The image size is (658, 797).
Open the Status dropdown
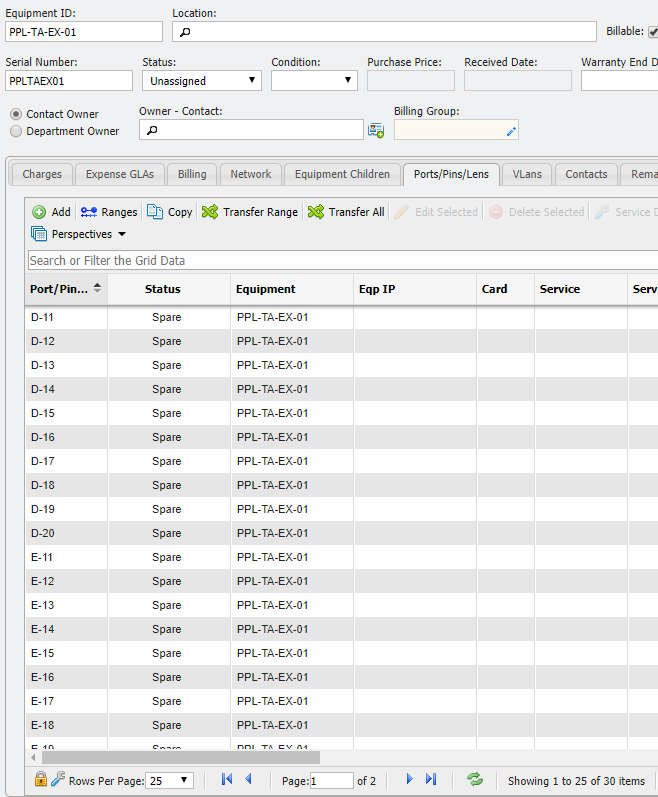pos(201,81)
